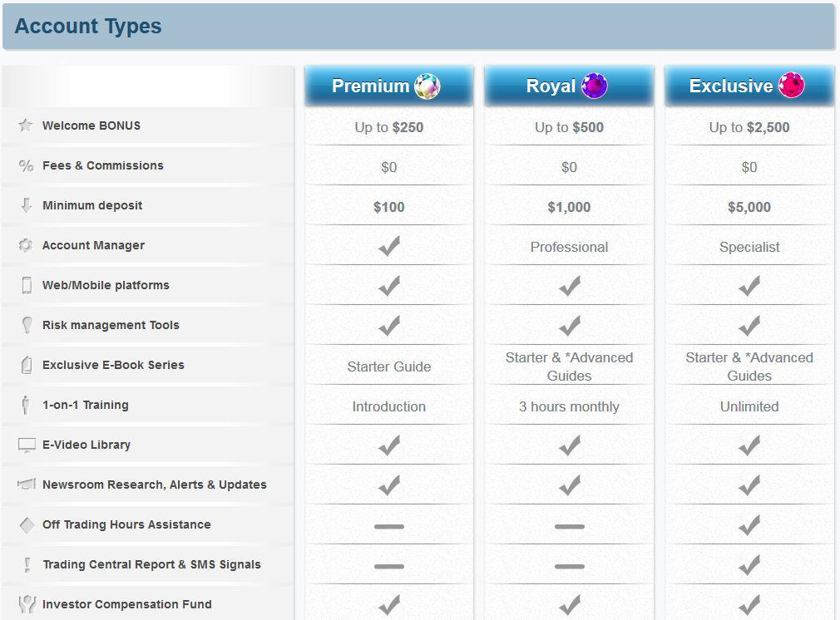Image resolution: width=840 pixels, height=620 pixels.
Task: Select the Premium account header
Action: click(x=389, y=86)
